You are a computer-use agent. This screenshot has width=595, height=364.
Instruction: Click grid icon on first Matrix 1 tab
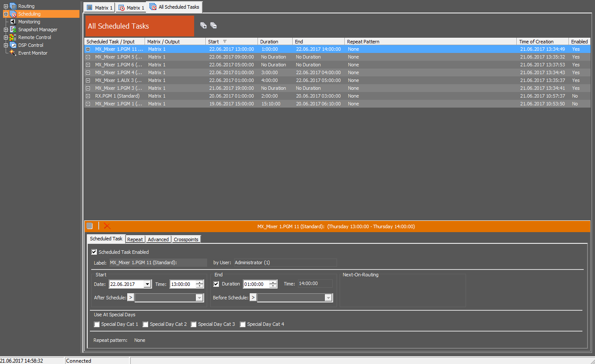[x=89, y=8]
